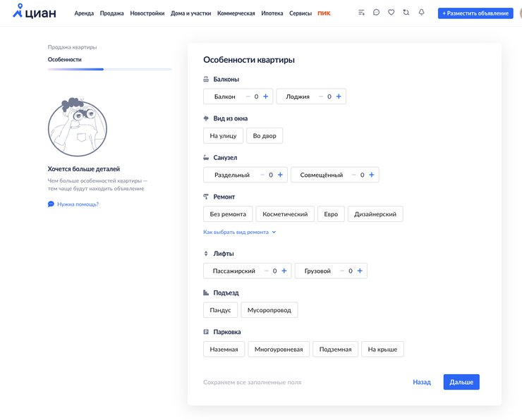Open the comparison arrows icon in header
522x420 pixels.
click(x=406, y=13)
